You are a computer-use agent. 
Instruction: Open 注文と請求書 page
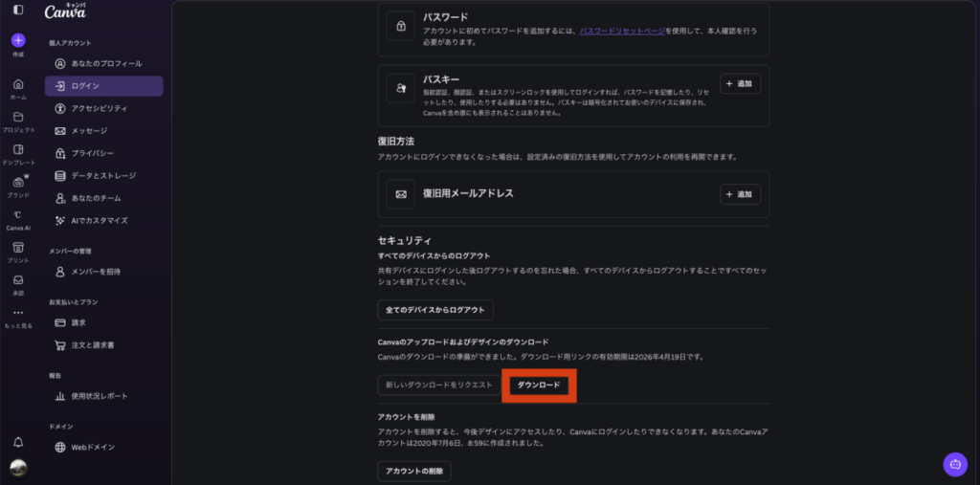click(103, 345)
